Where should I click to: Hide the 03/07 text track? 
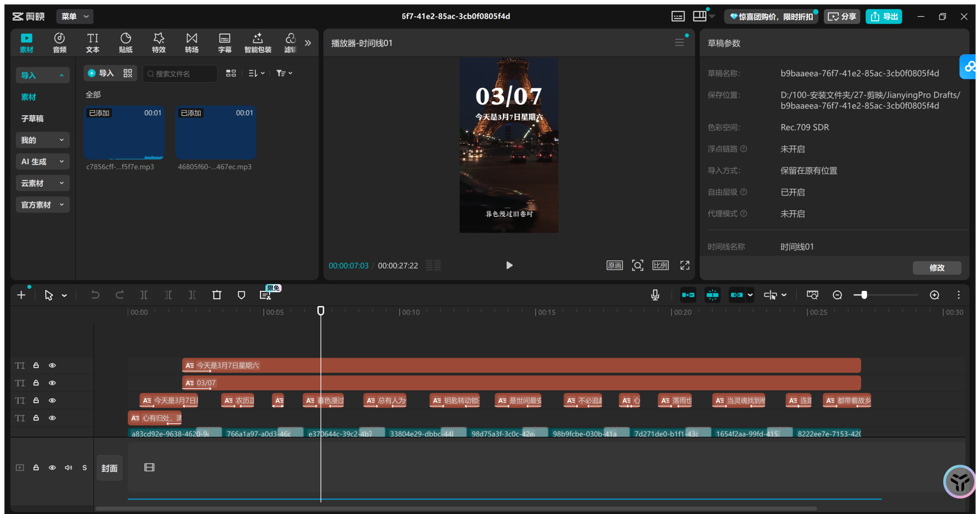click(x=52, y=383)
